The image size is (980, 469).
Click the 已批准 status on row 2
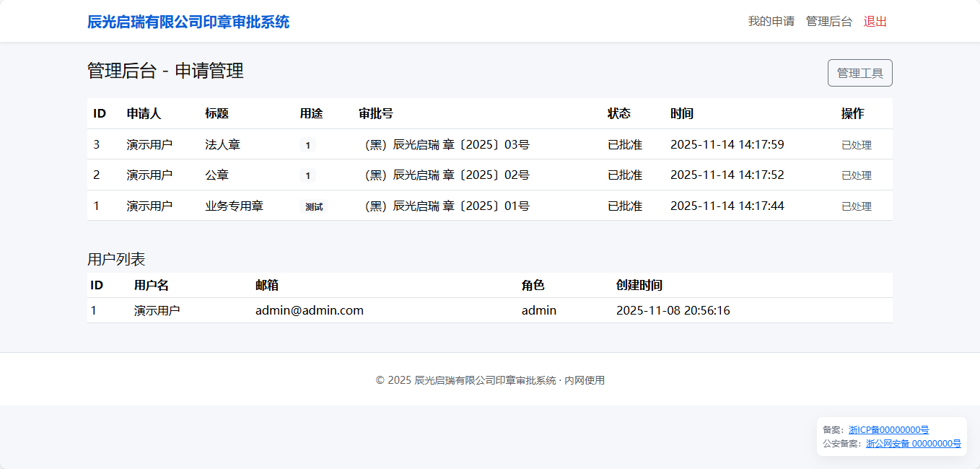[x=623, y=175]
